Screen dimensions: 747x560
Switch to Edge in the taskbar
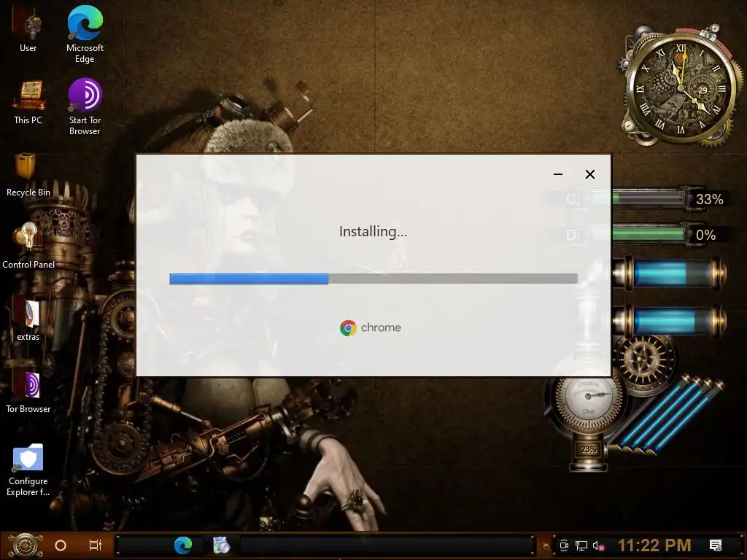pos(183,545)
